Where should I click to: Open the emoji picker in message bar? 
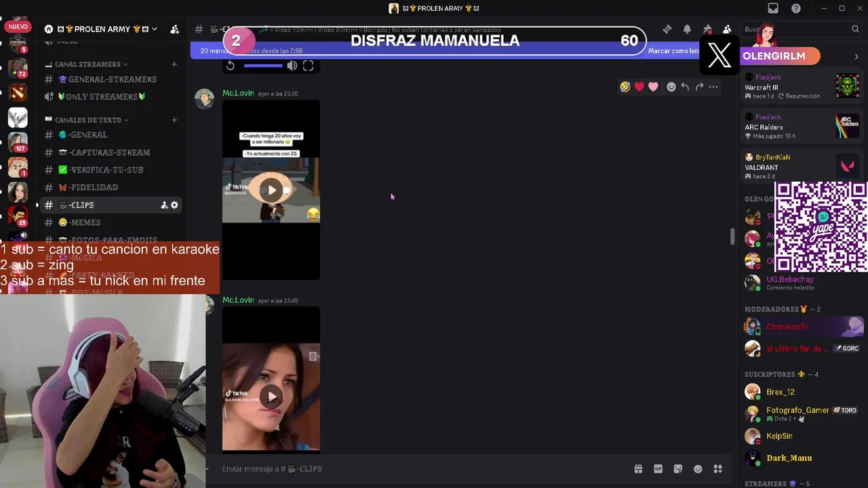click(698, 469)
